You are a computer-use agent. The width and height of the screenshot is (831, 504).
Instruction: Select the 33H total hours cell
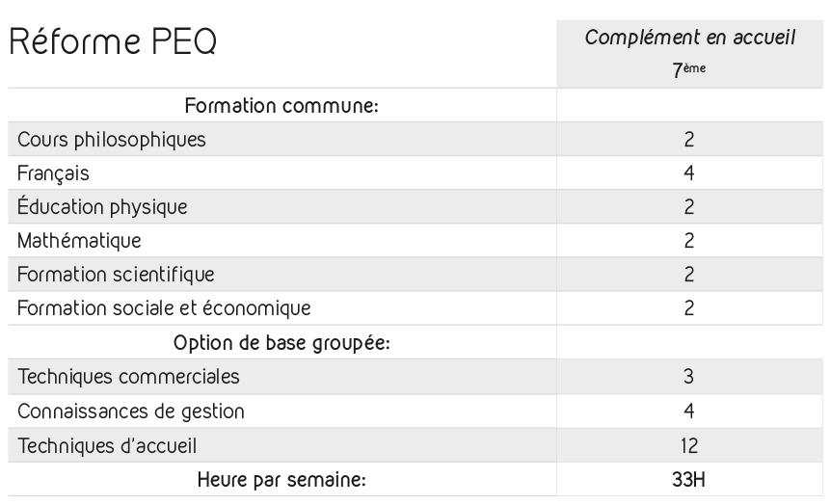coord(689,480)
